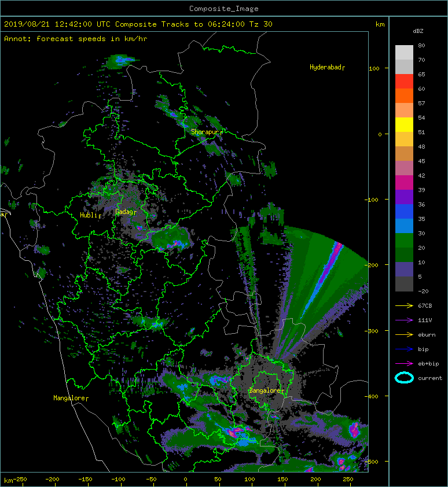Click the light blue 30–35 dBZ color band
Image resolution: width=448 pixels, height=487 pixels.
404,226
